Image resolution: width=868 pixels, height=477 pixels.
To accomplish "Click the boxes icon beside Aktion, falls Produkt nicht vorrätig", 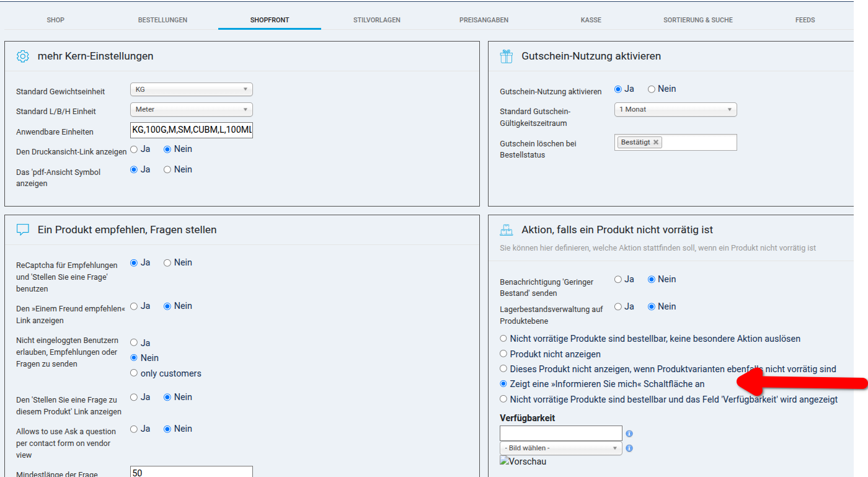I will point(507,230).
